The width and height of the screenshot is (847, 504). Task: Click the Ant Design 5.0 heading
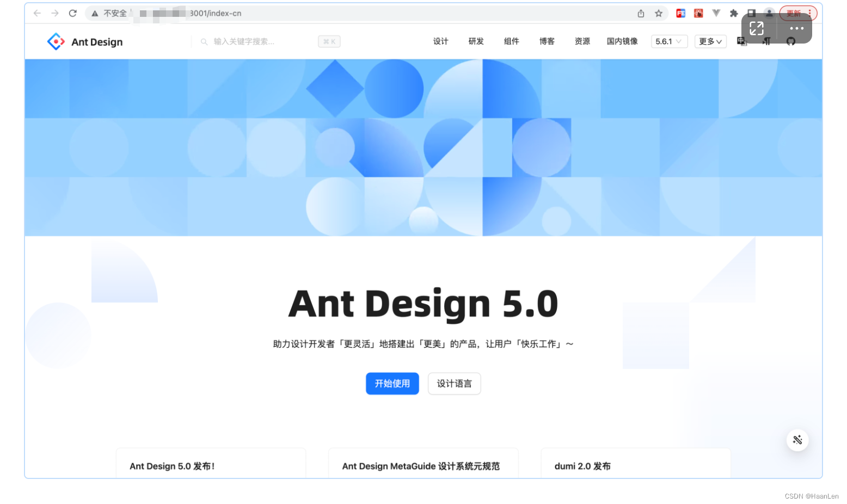[x=423, y=304]
